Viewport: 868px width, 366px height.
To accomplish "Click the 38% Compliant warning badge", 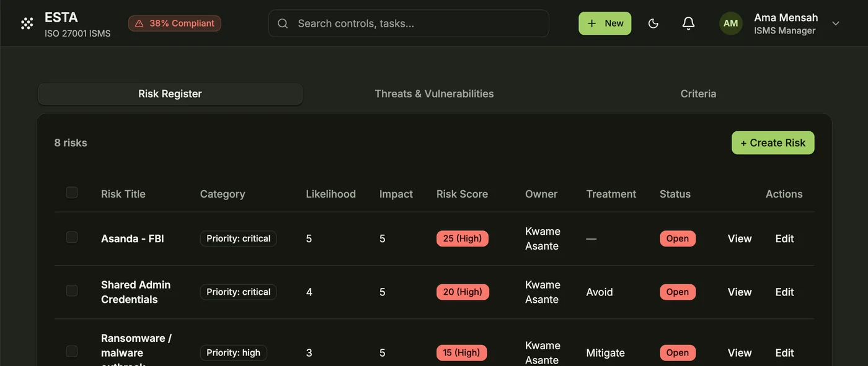I will (x=175, y=24).
